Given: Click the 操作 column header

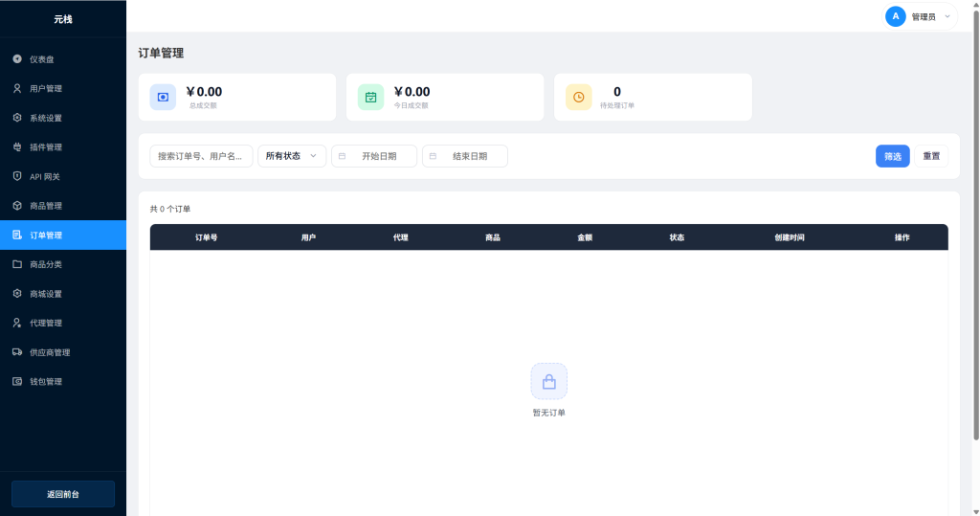Looking at the screenshot, I should pyautogui.click(x=902, y=237).
